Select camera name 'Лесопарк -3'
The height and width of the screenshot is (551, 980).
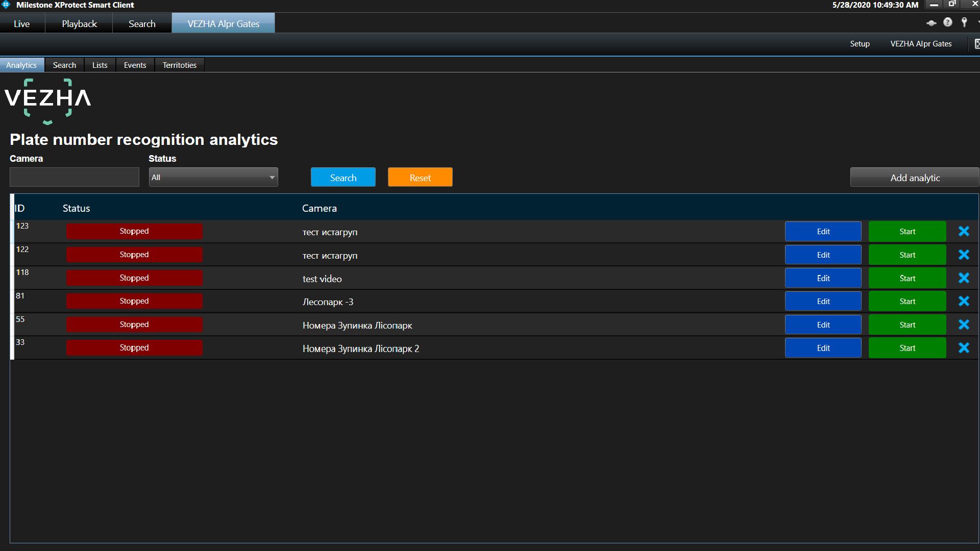[x=328, y=302]
